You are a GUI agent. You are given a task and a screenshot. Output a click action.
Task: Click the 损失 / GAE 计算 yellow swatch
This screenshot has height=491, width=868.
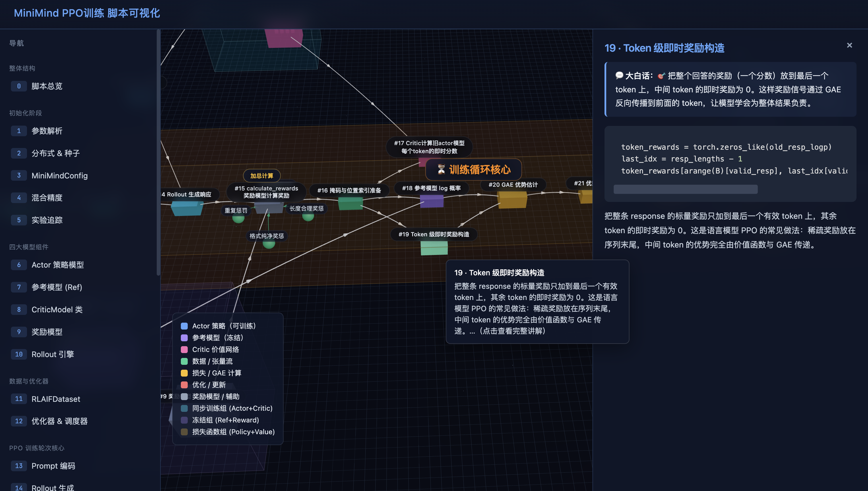click(x=184, y=373)
